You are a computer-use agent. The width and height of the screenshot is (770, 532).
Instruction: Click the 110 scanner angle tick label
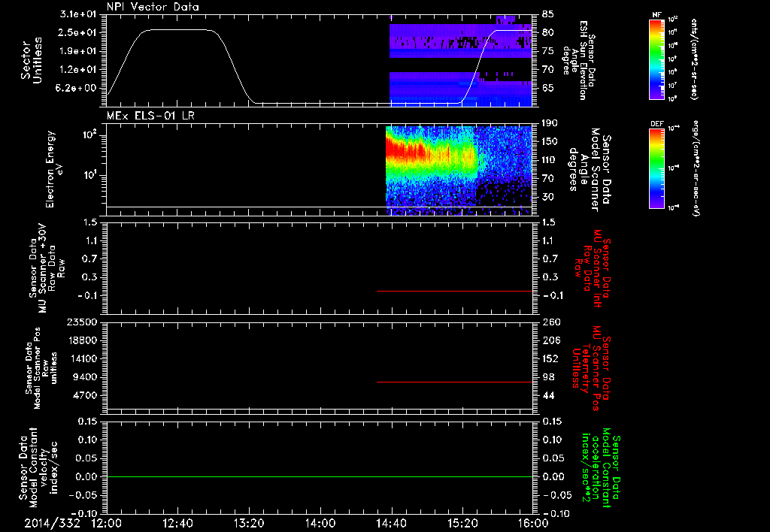coord(550,160)
